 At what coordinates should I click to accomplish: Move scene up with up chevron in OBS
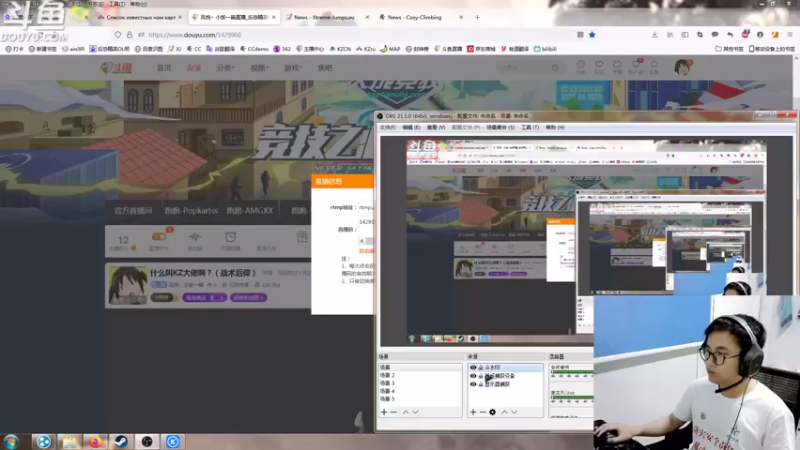tap(406, 412)
